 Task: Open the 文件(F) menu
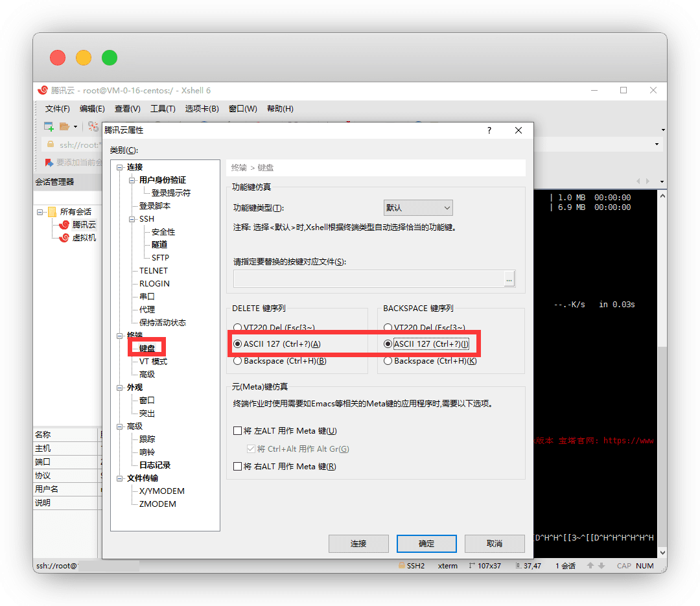pyautogui.click(x=57, y=108)
